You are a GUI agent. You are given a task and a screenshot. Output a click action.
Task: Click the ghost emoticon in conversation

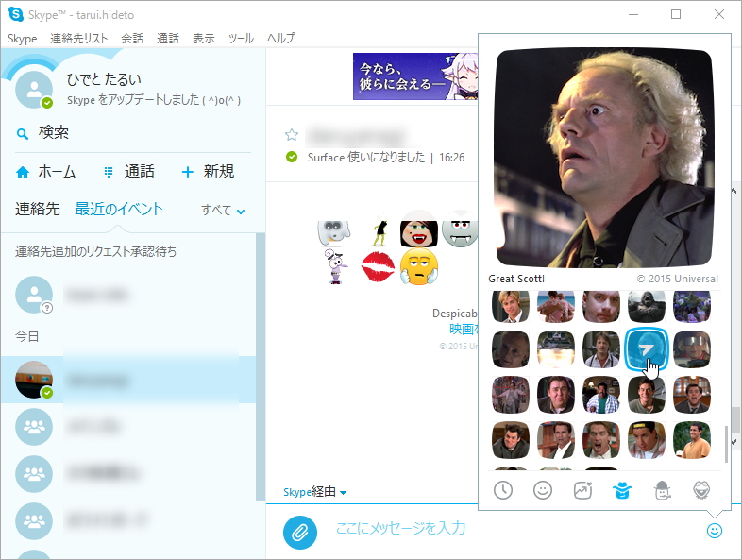point(333,231)
